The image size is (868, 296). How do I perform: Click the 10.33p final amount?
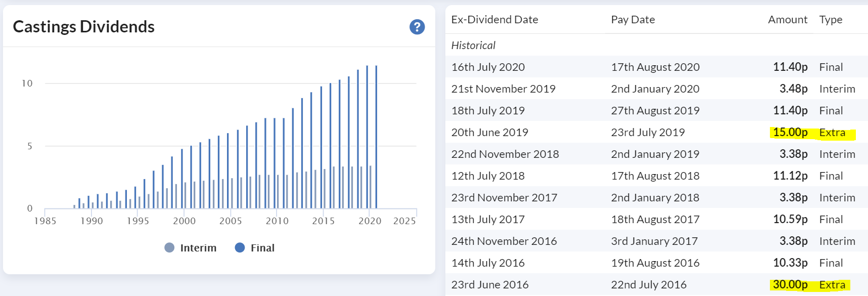coord(790,263)
